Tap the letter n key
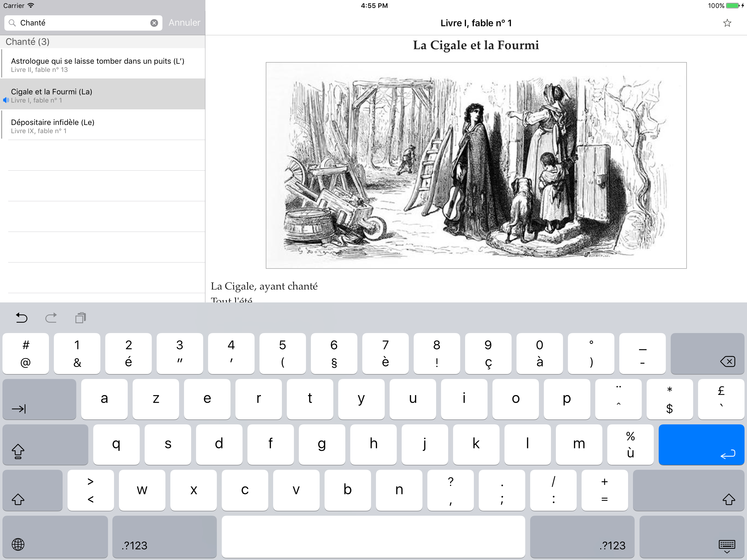Screen dimensions: 747x560 coord(399,490)
